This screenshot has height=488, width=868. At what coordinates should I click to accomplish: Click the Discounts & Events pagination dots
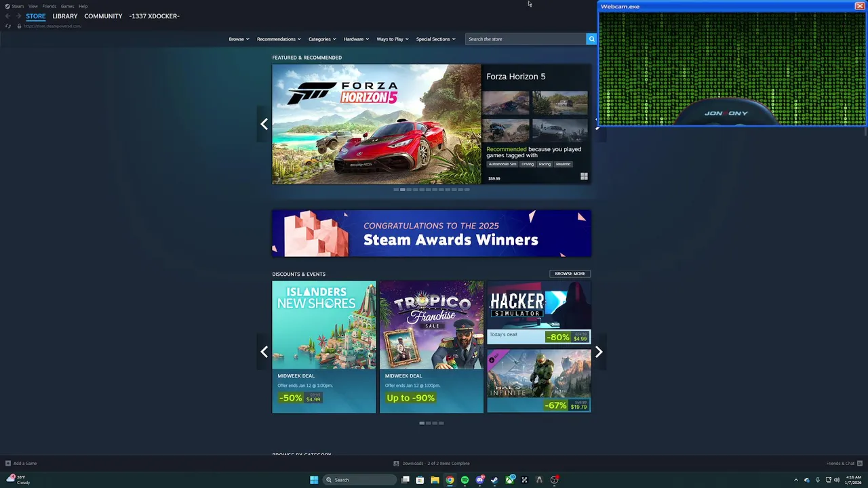tap(431, 423)
